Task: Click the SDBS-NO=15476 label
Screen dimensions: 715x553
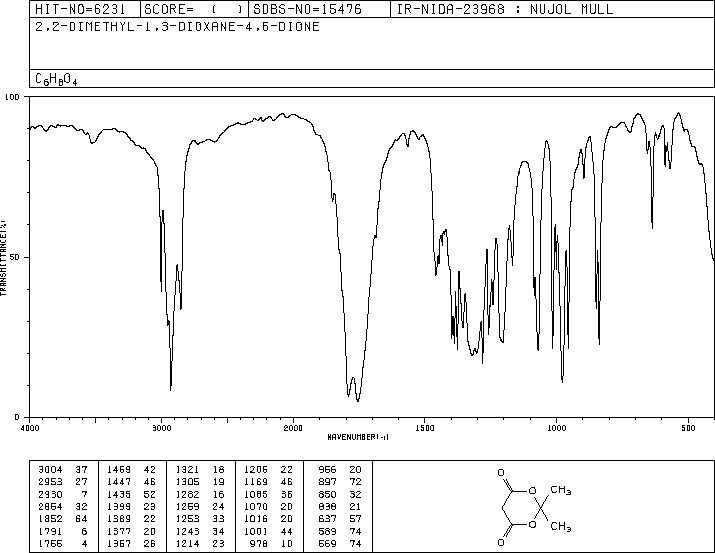Action: tap(307, 9)
